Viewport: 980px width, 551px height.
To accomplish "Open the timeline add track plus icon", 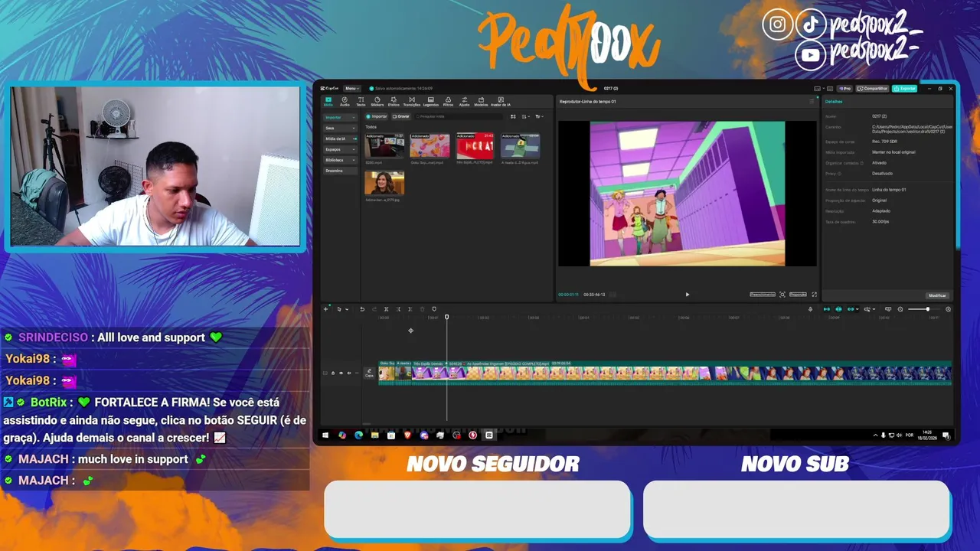I will pyautogui.click(x=325, y=309).
